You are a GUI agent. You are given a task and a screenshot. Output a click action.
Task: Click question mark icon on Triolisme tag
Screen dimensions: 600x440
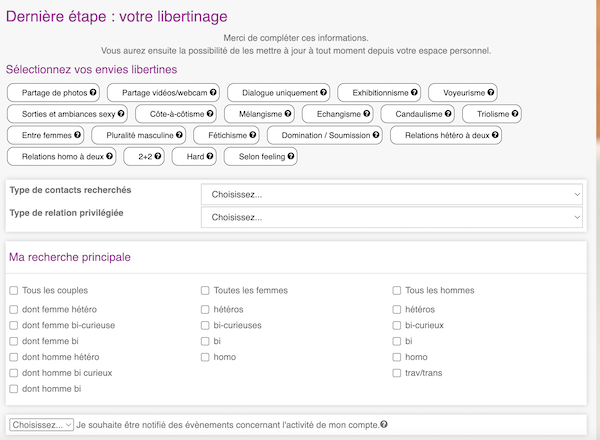(x=514, y=114)
